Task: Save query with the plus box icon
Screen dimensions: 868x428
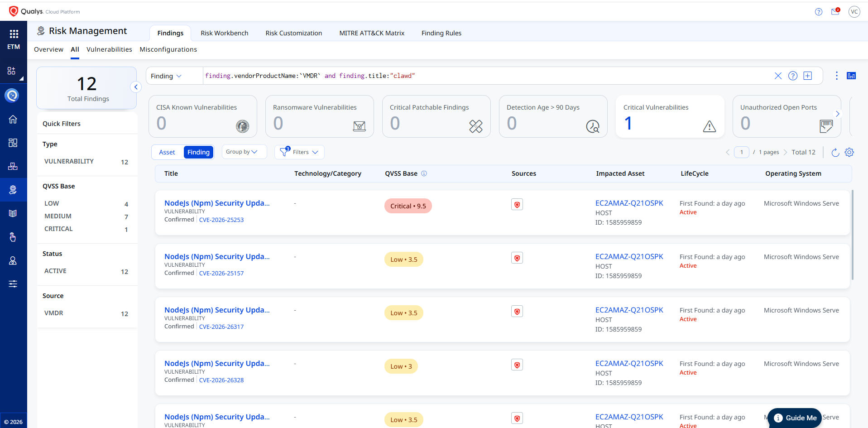Action: coord(808,76)
